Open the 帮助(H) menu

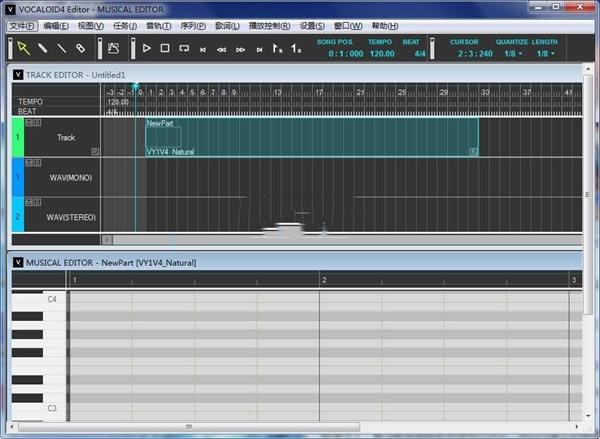pos(385,26)
